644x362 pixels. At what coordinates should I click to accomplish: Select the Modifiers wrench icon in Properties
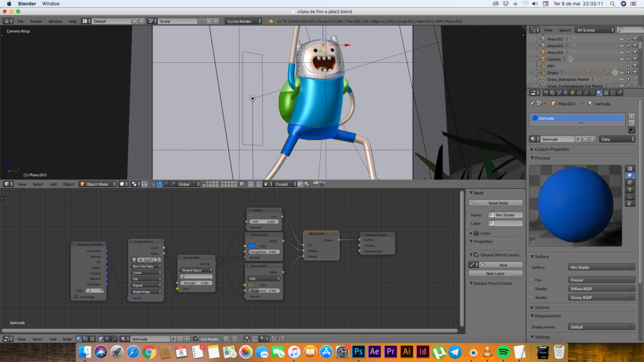tap(586, 93)
